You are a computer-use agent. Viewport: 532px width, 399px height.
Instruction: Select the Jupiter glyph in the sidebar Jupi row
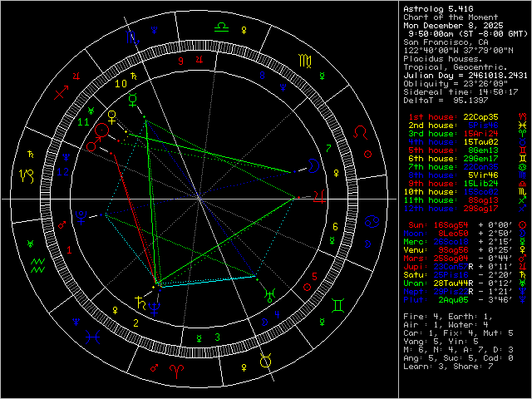tap(522, 267)
